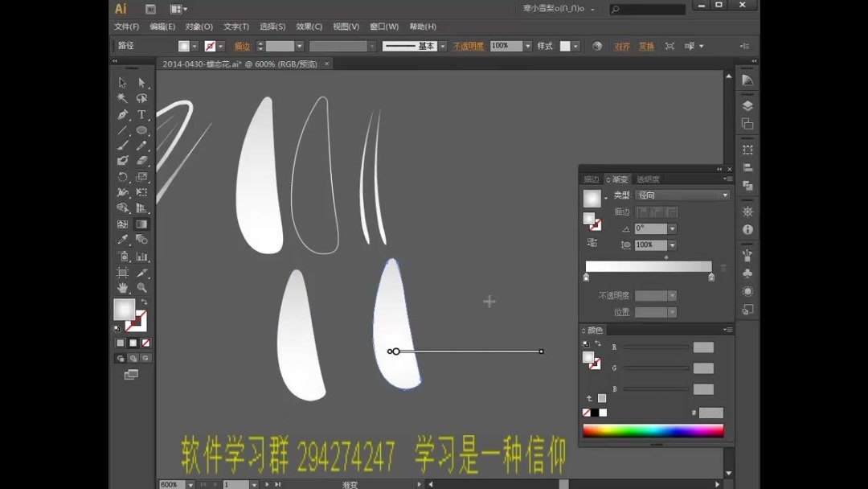Select the Zoom tool

(141, 287)
